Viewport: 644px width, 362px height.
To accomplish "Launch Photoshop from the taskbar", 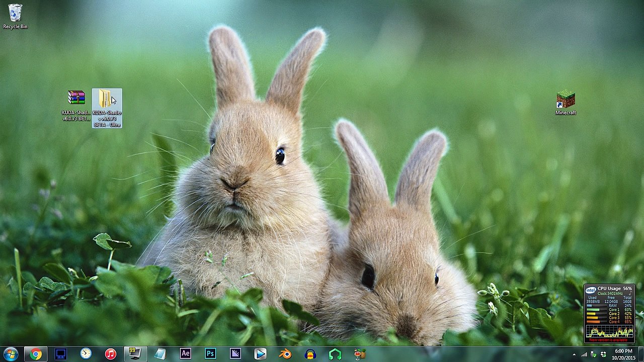I will pyautogui.click(x=210, y=354).
